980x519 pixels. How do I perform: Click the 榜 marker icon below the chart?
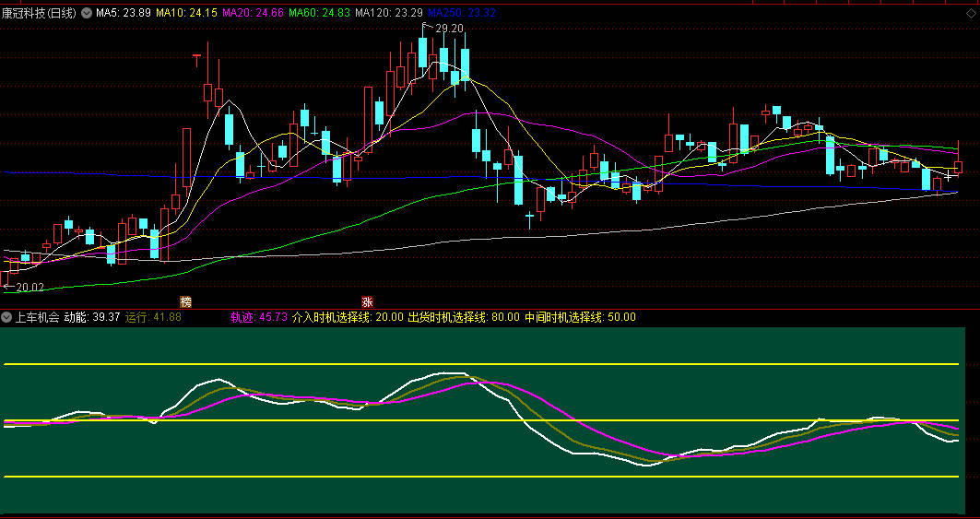click(x=185, y=301)
